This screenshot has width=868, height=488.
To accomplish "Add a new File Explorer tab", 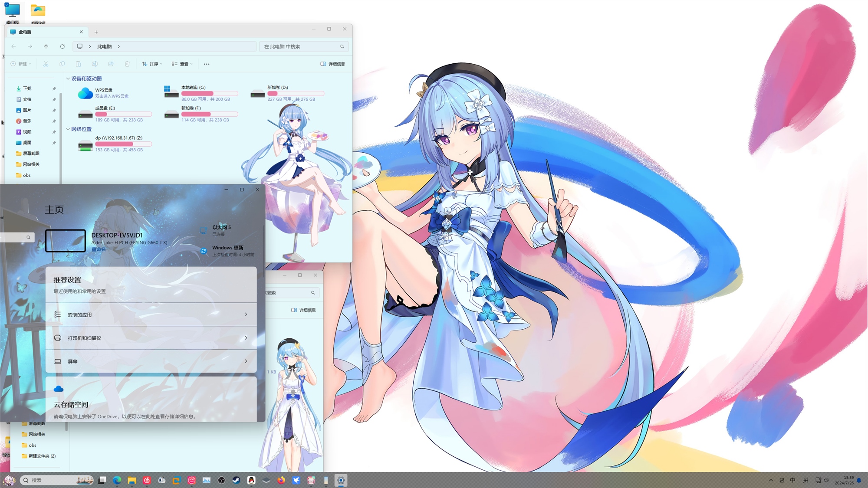I will pyautogui.click(x=96, y=32).
